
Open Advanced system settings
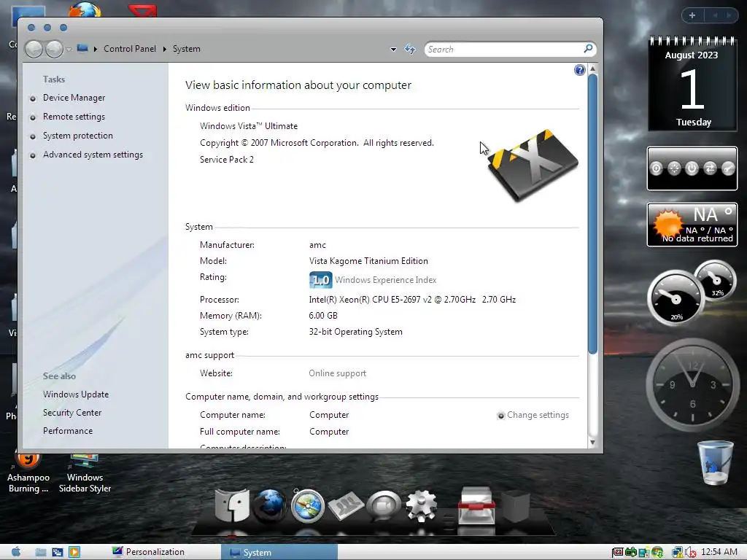tap(93, 155)
